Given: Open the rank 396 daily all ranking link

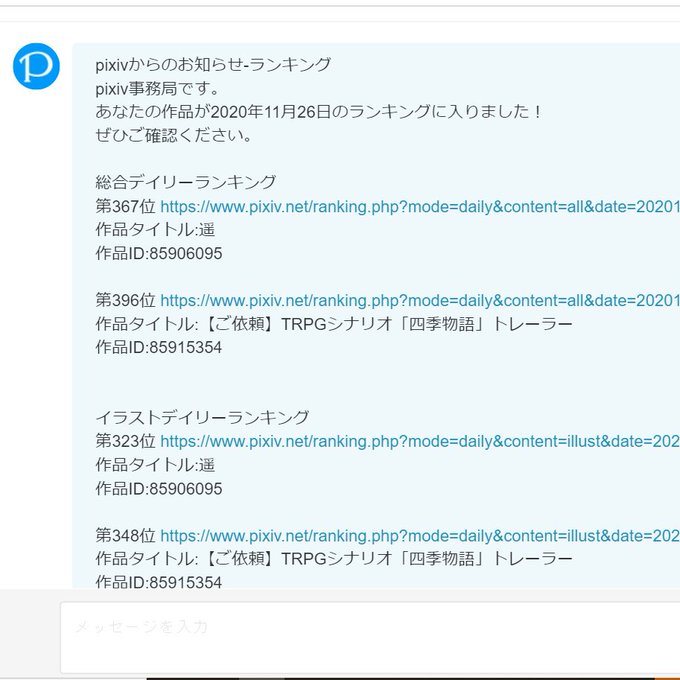Looking at the screenshot, I should 420,301.
